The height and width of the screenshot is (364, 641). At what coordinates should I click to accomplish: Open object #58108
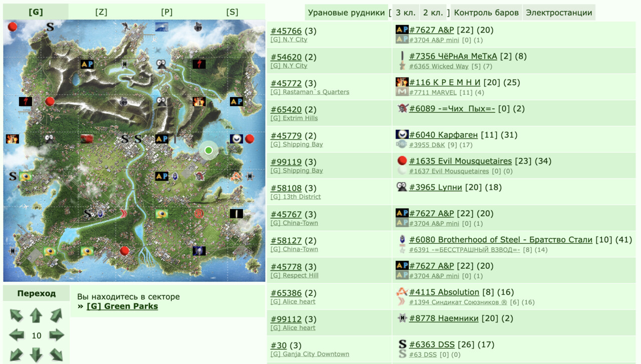point(286,188)
